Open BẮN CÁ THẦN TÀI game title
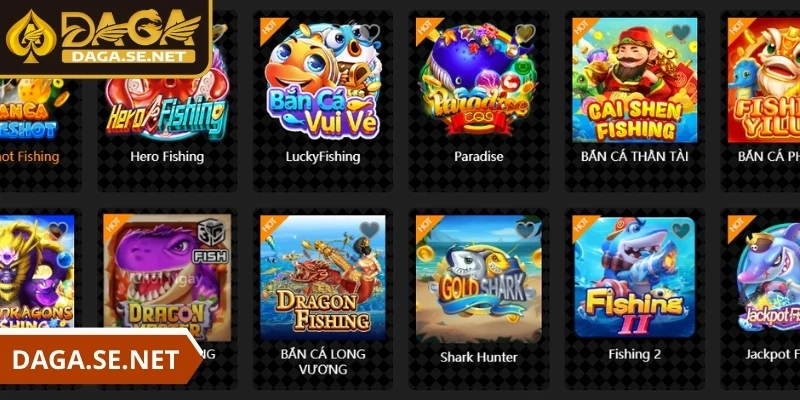The image size is (800, 400). click(x=634, y=157)
